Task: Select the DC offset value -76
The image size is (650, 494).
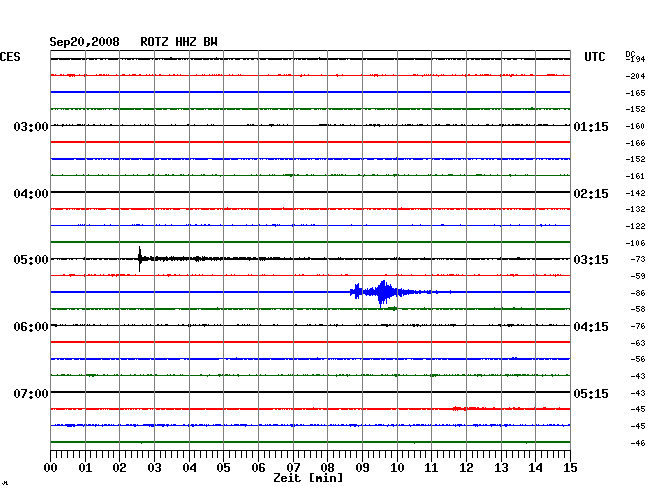Action: (x=638, y=326)
